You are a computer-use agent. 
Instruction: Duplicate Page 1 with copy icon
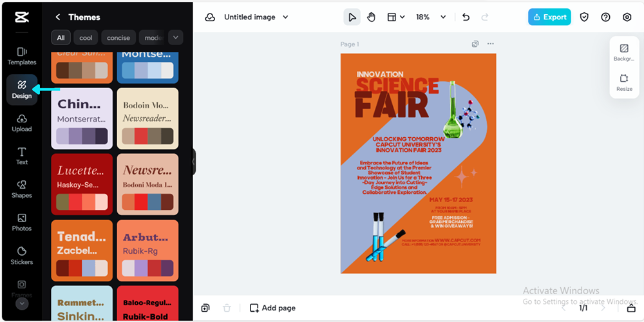tap(475, 44)
